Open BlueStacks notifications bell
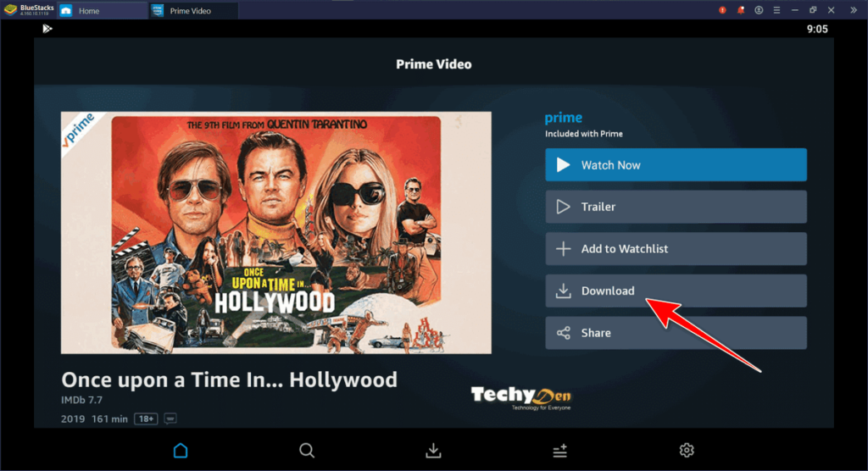 (741, 10)
